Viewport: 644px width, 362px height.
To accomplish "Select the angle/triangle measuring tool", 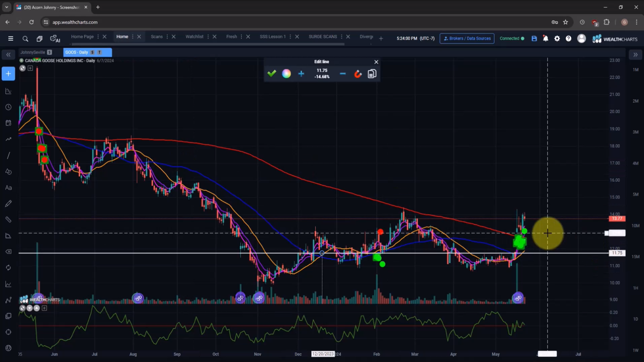I will click(8, 236).
